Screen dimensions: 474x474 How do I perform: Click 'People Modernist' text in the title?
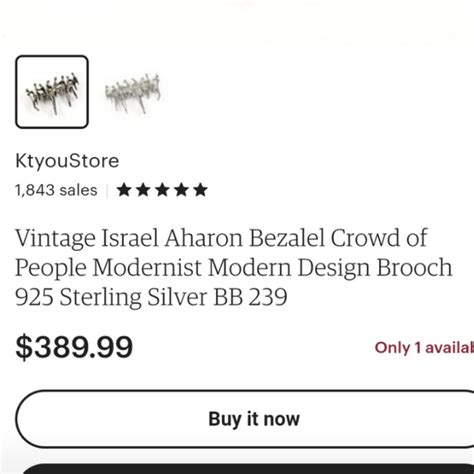(x=109, y=268)
